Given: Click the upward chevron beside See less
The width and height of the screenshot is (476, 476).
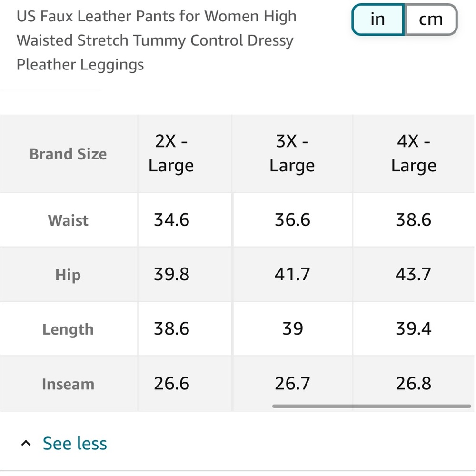Looking at the screenshot, I should pyautogui.click(x=25, y=442).
